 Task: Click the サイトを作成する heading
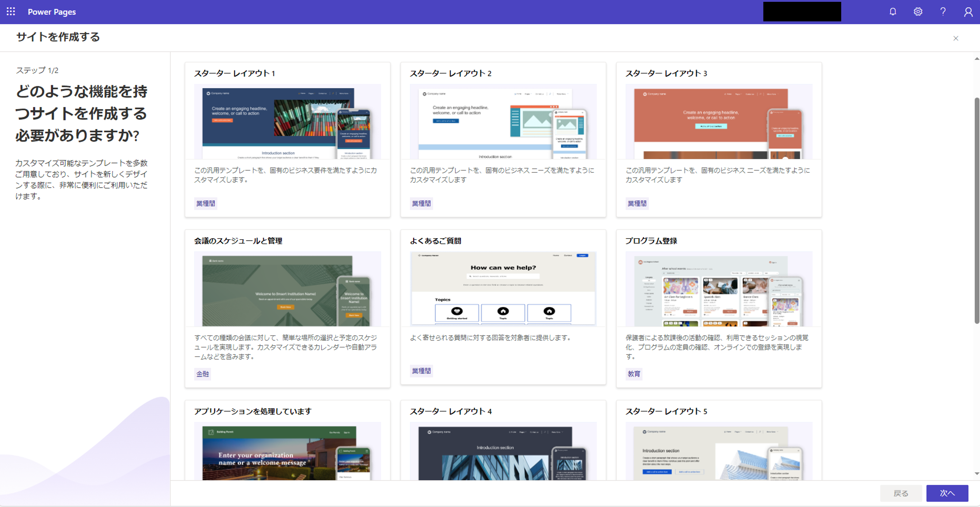click(x=58, y=37)
